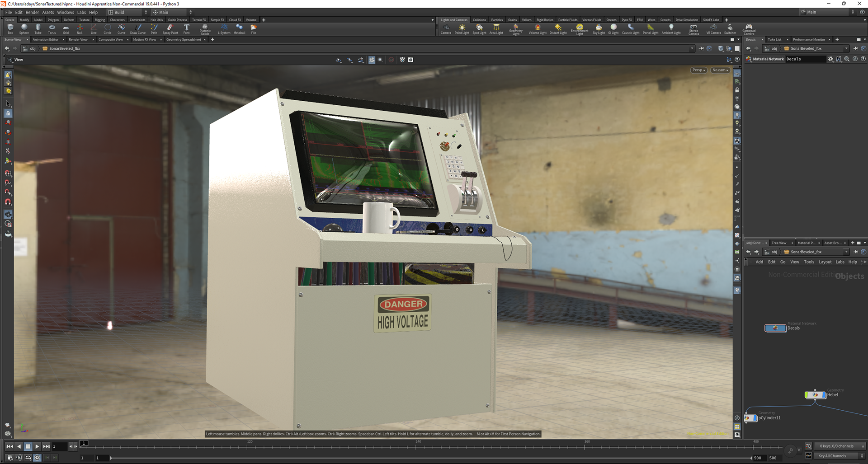Select the Sphere shelf tool
The width and height of the screenshot is (868, 464).
pos(24,29)
